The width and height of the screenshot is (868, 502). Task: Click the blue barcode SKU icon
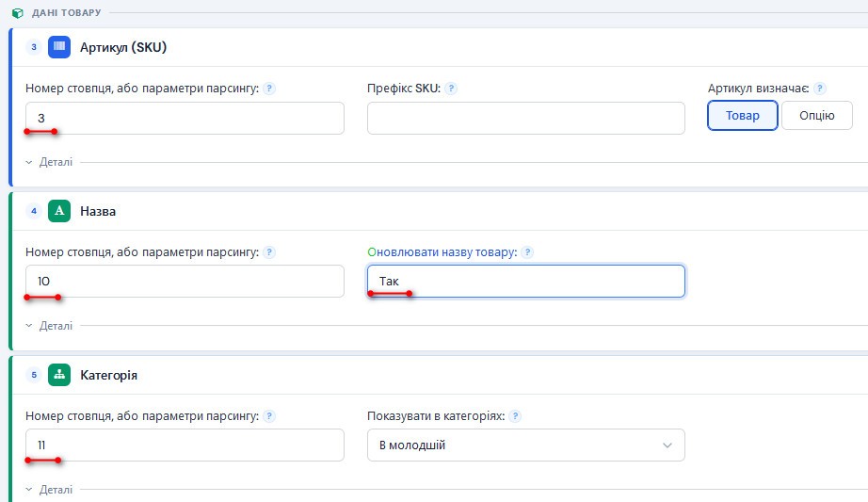[59, 47]
